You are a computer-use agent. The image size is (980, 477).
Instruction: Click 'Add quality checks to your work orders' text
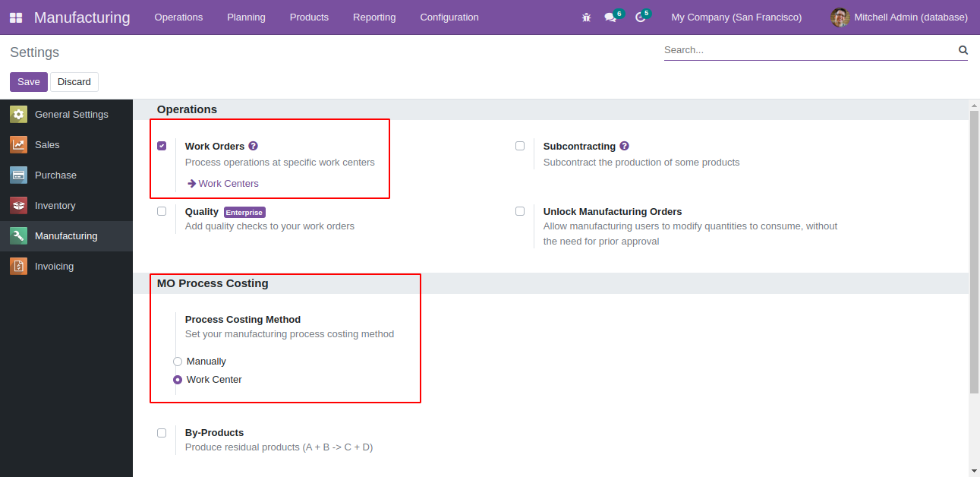269,226
